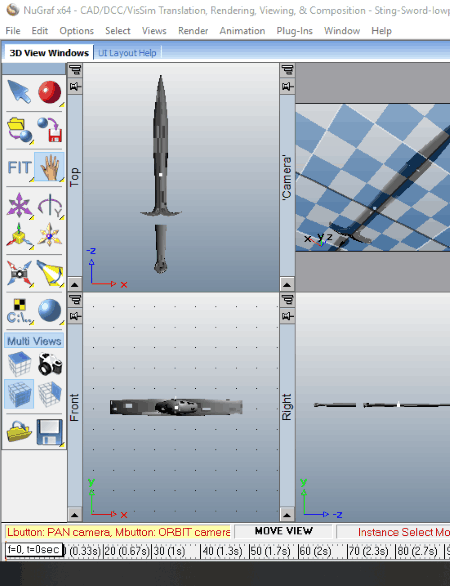Click the open yellow folder icon

19,432
